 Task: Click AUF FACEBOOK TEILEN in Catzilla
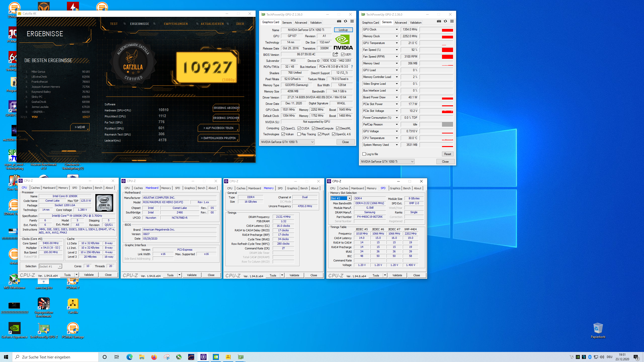point(218,128)
